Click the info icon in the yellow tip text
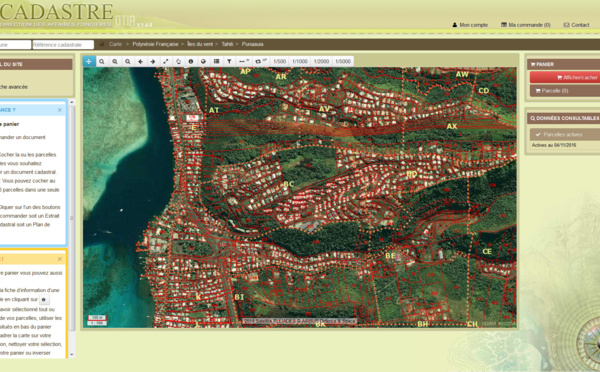Image resolution: width=600 pixels, height=372 pixels. (44, 300)
